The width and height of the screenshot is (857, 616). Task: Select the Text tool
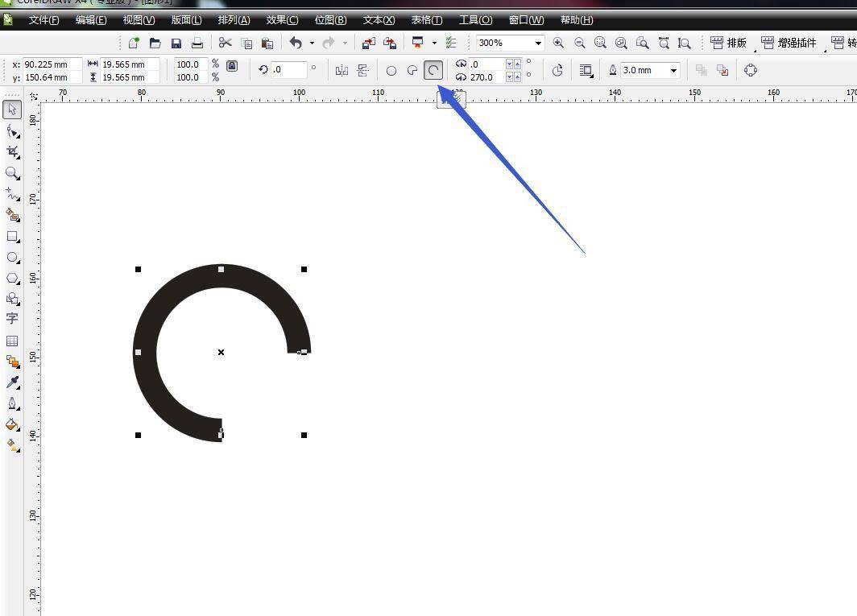point(12,319)
